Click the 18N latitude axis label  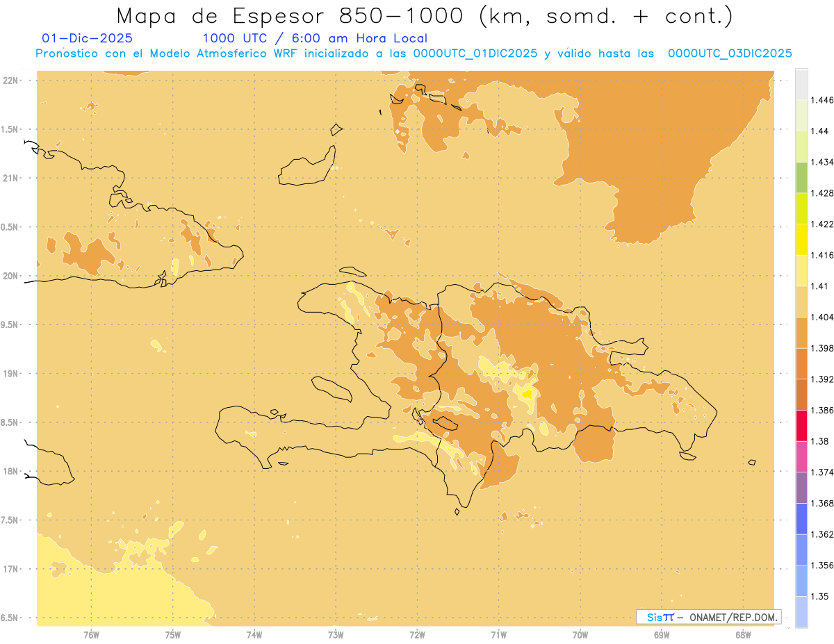click(x=12, y=472)
